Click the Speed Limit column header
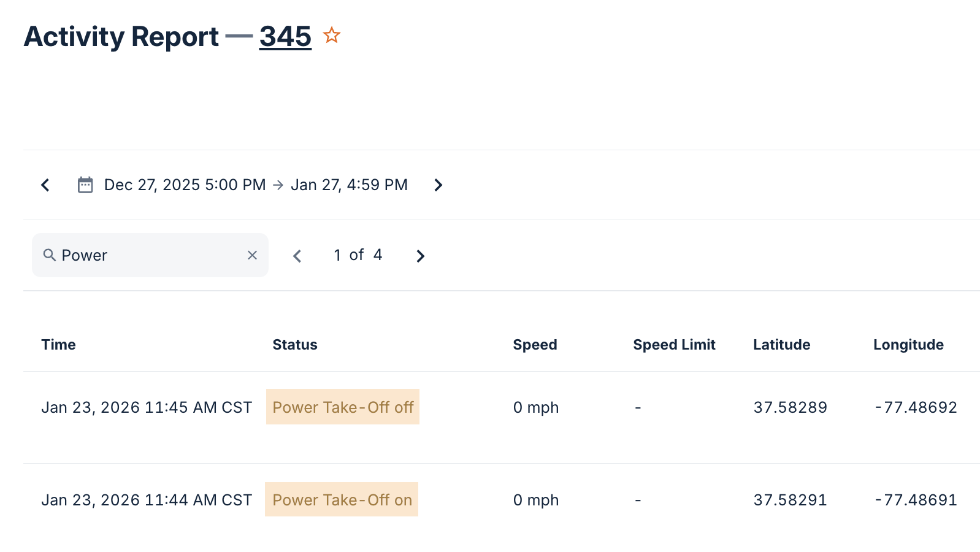980x552 pixels. coord(674,344)
